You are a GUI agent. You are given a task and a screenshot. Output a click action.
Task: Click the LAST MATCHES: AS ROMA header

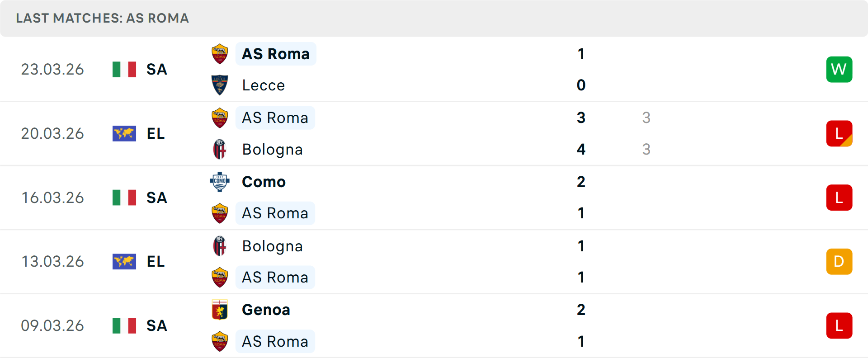102,18
